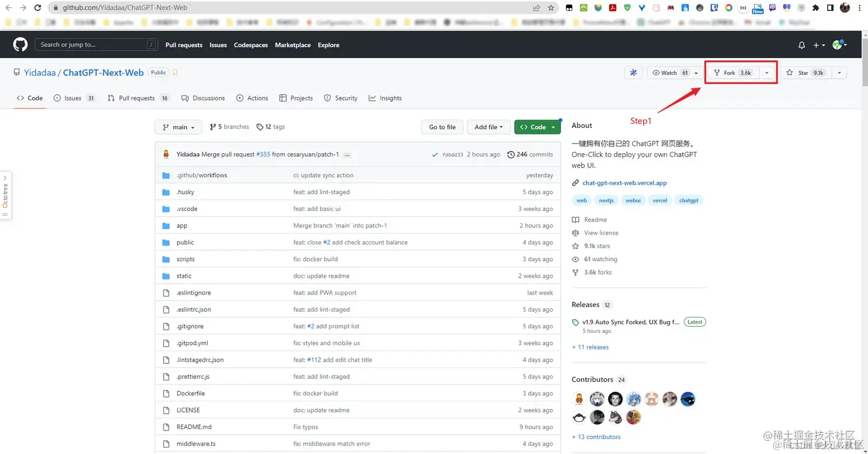Image resolution: width=868 pixels, height=454 pixels.
Task: Open Marketplace in top navigation
Action: (x=293, y=45)
